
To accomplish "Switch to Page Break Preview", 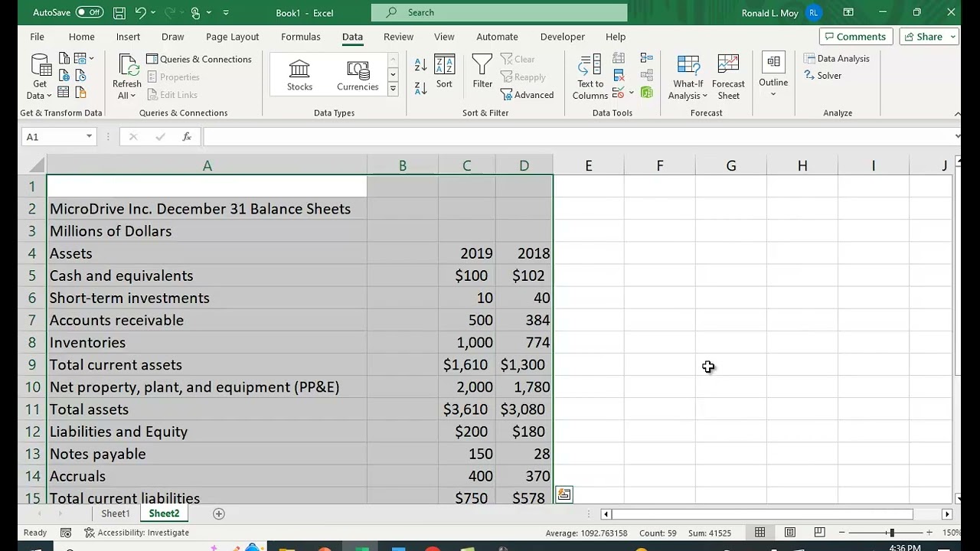I will (x=819, y=533).
